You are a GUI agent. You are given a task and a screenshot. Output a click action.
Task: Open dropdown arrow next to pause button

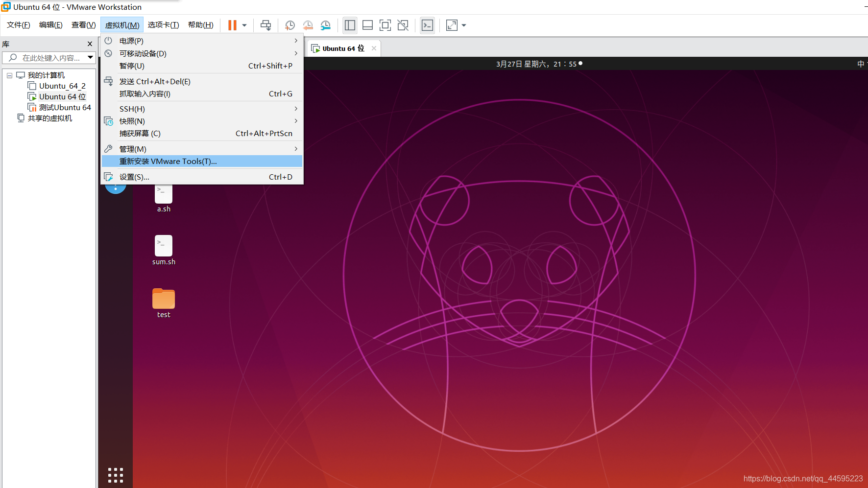[x=244, y=25]
